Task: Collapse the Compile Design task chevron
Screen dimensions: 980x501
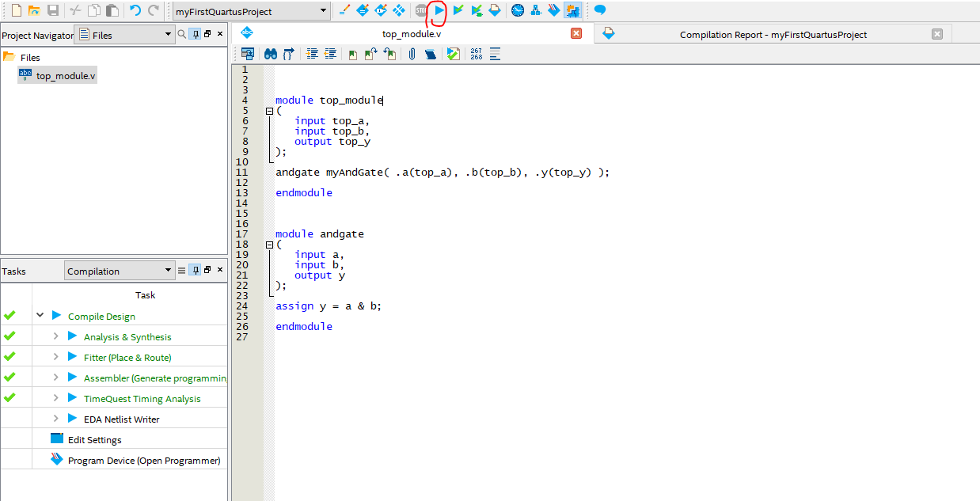Action: [x=40, y=315]
